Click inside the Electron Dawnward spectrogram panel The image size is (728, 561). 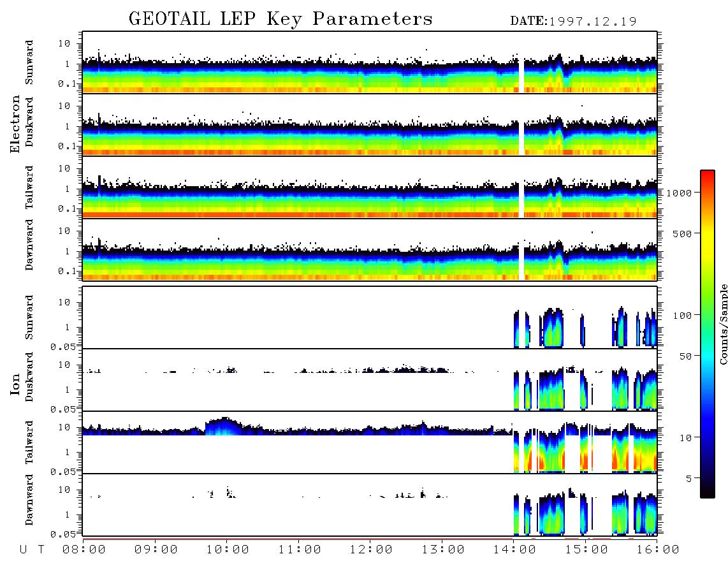tap(370, 249)
